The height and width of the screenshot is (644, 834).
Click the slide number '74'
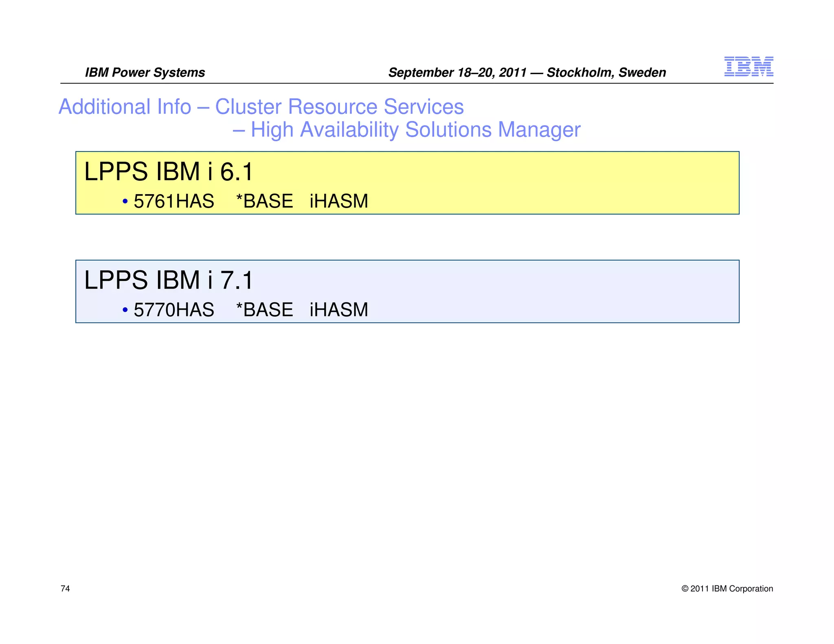(65, 589)
